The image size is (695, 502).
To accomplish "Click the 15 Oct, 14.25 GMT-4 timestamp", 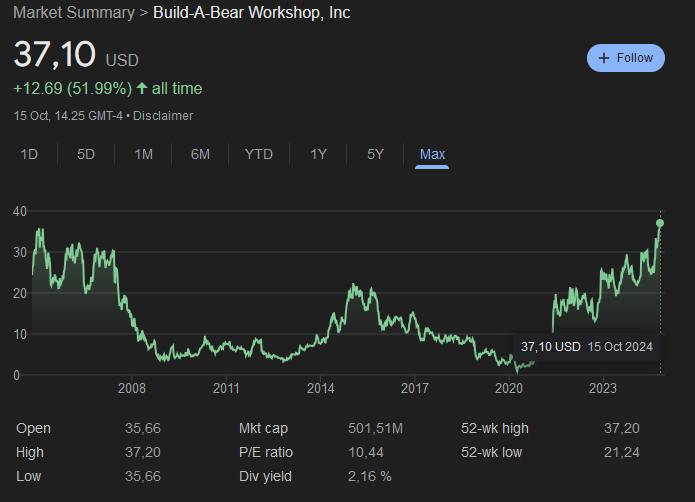I will coord(68,116).
